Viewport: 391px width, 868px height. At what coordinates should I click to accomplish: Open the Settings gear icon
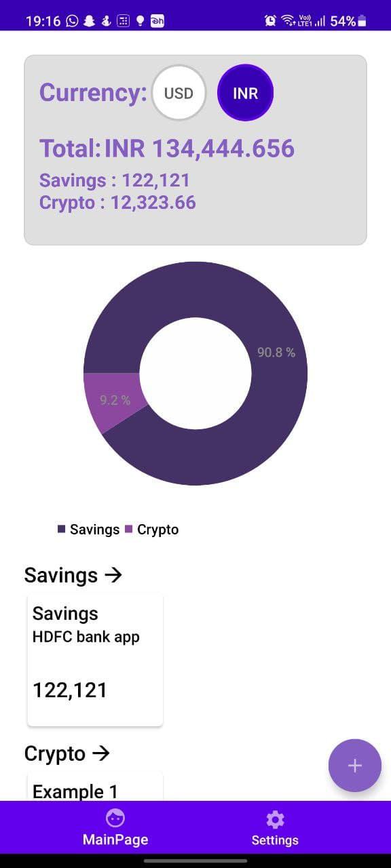(275, 819)
